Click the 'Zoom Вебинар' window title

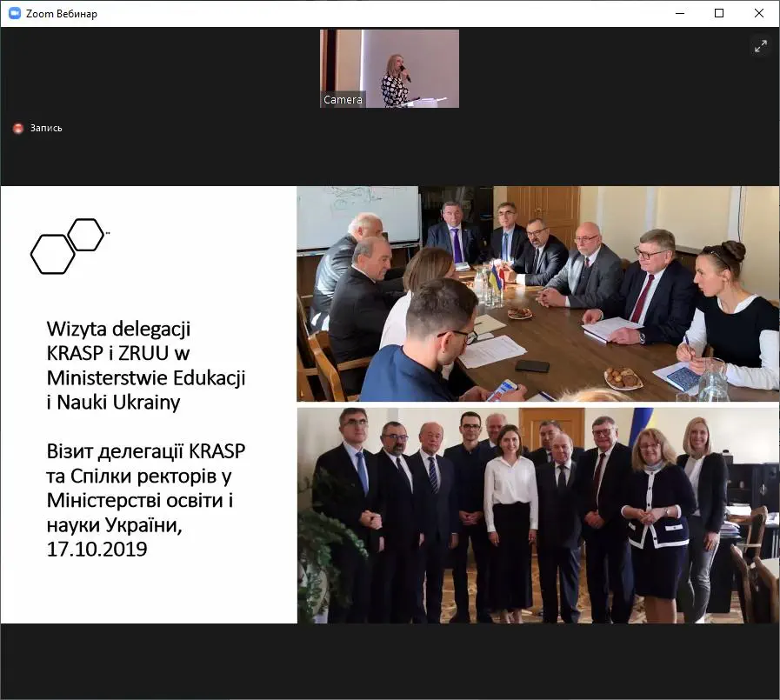coord(62,14)
